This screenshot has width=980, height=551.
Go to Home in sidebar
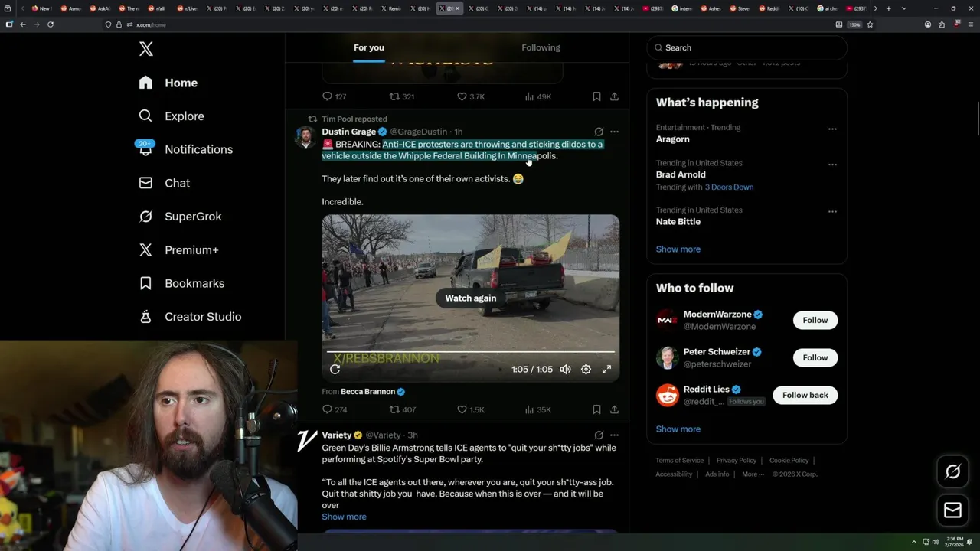pos(168,83)
